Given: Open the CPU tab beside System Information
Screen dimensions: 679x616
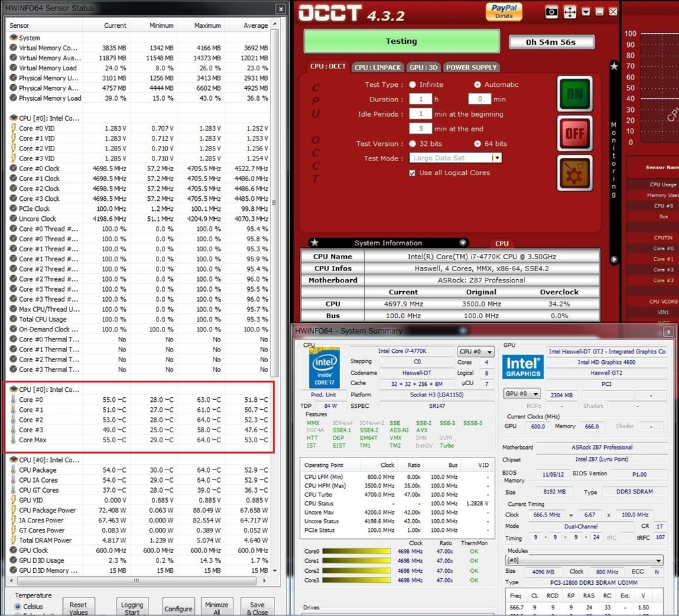Looking at the screenshot, I should pos(501,243).
